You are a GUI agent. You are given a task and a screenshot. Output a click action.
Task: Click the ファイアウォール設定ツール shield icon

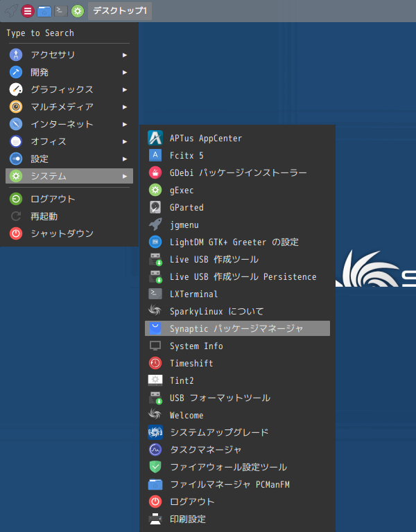[155, 467]
